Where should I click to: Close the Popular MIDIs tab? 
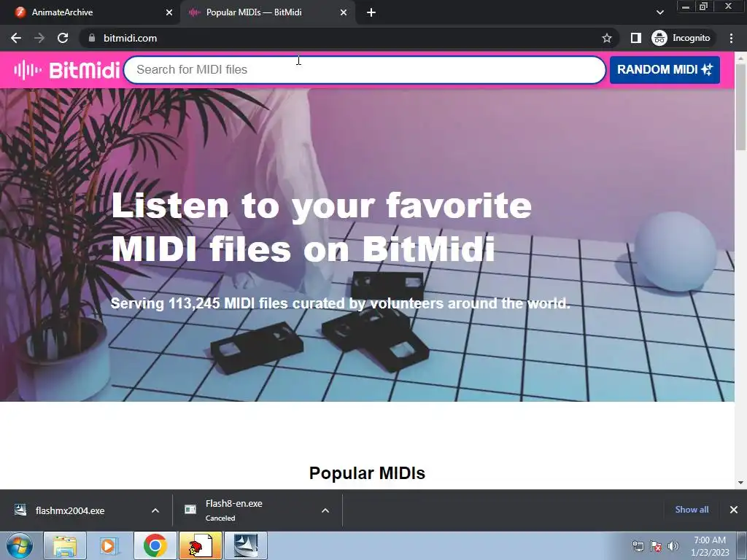click(344, 12)
